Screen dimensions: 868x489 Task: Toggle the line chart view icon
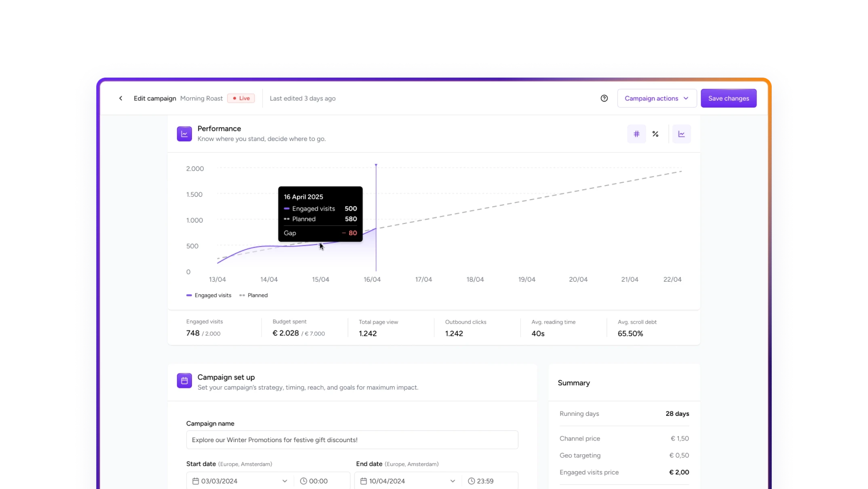tap(681, 134)
